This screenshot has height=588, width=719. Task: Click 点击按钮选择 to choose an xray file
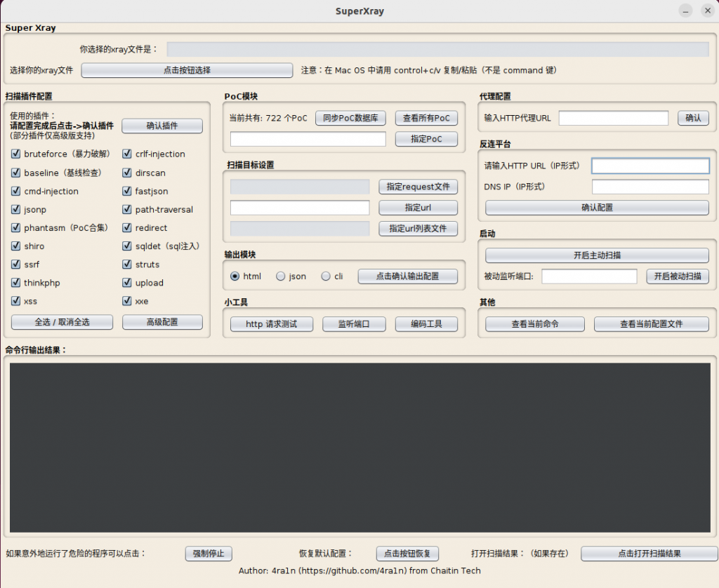187,70
